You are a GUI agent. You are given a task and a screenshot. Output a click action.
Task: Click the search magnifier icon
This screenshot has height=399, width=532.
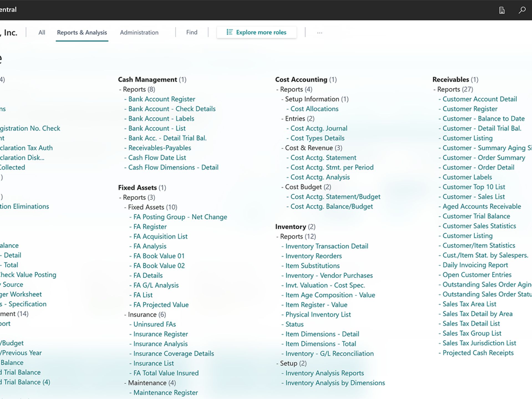(x=522, y=10)
